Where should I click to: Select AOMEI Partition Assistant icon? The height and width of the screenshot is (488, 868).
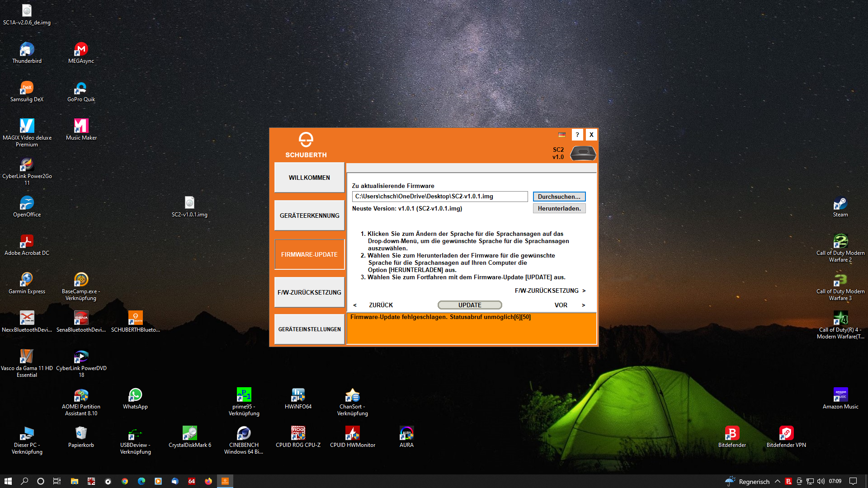tap(81, 402)
